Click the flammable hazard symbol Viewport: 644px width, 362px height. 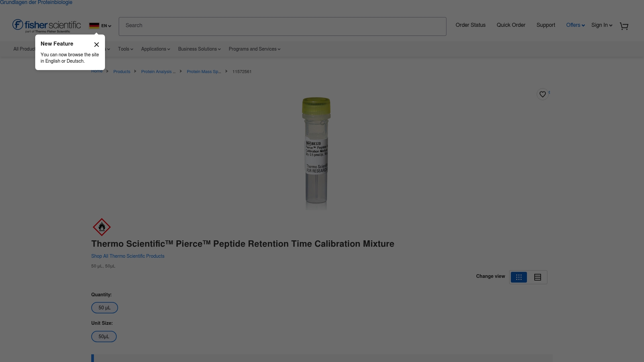pyautogui.click(x=102, y=227)
